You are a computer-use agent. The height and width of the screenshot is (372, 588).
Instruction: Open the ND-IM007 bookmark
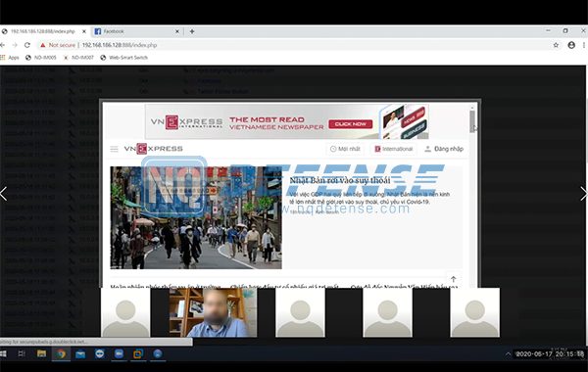78,58
